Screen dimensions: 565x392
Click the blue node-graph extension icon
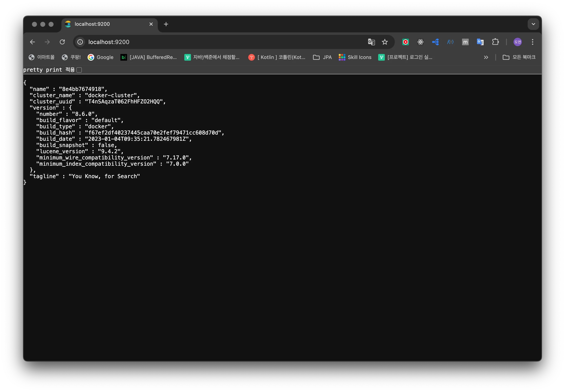click(435, 42)
